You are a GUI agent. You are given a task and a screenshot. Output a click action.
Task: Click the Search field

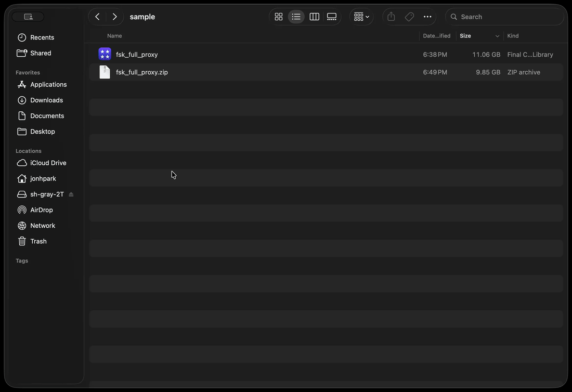click(504, 17)
